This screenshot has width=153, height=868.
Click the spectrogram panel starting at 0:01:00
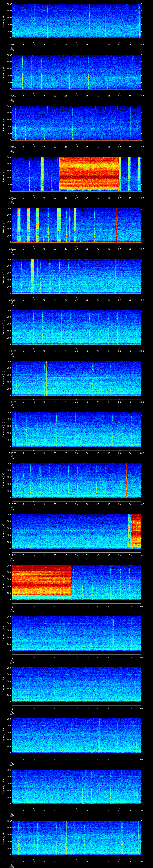point(76,21)
